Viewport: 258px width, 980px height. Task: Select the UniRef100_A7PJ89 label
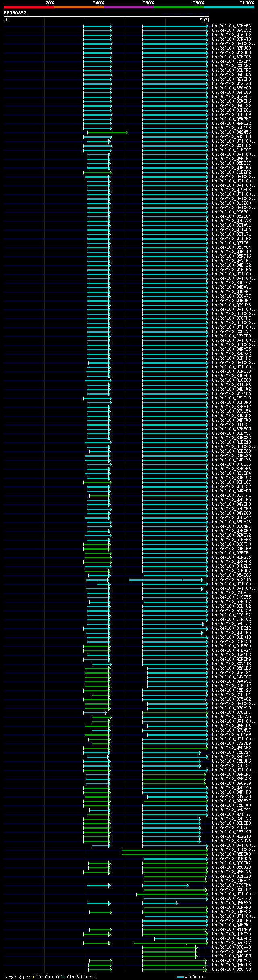(x=231, y=48)
